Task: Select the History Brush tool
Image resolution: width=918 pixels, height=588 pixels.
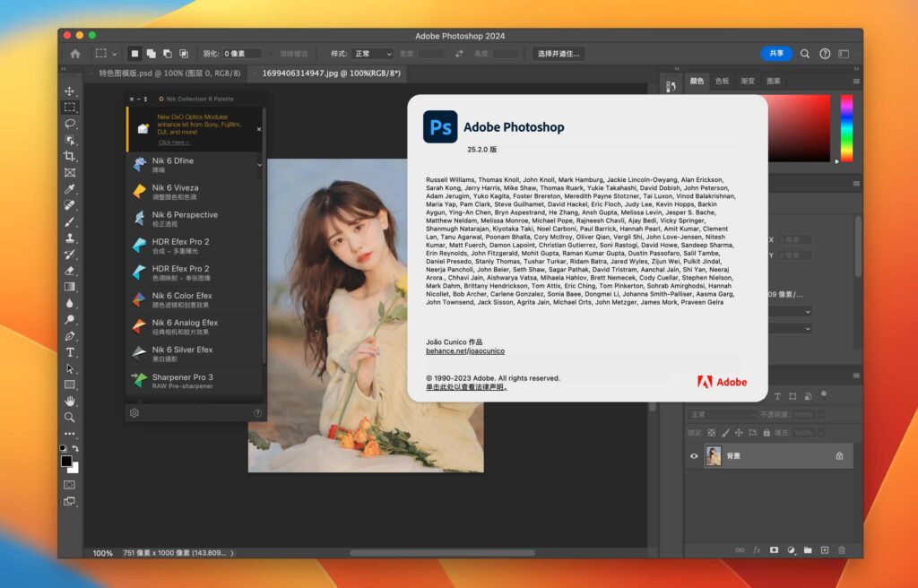Action: coord(70,255)
